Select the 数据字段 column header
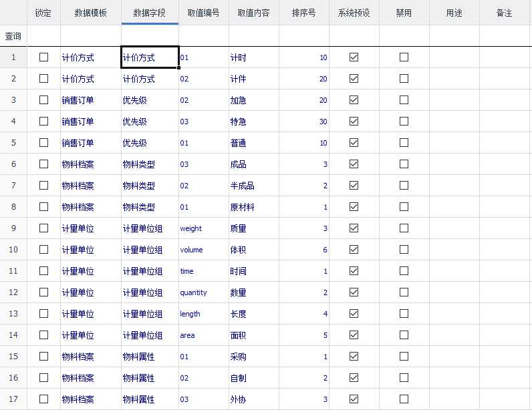The height and width of the screenshot is (412, 532). tap(150, 13)
